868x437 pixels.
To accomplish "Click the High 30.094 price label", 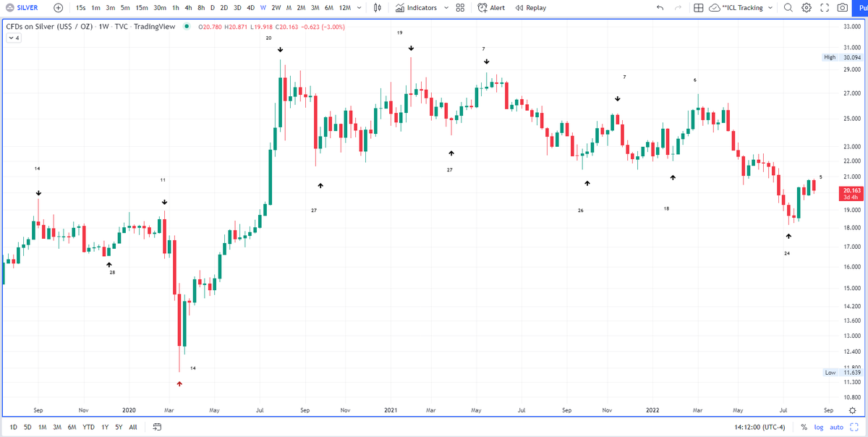I will tap(841, 57).
